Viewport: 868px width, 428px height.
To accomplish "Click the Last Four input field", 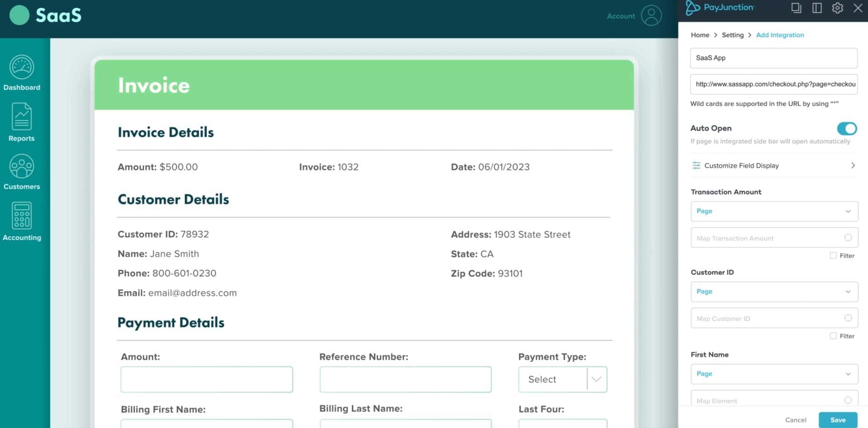I will pos(562,423).
